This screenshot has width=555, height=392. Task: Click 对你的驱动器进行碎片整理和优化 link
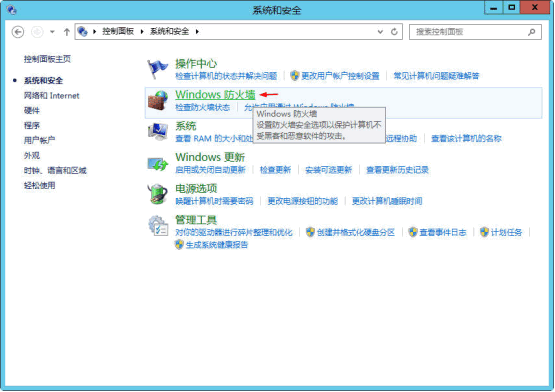pyautogui.click(x=234, y=232)
